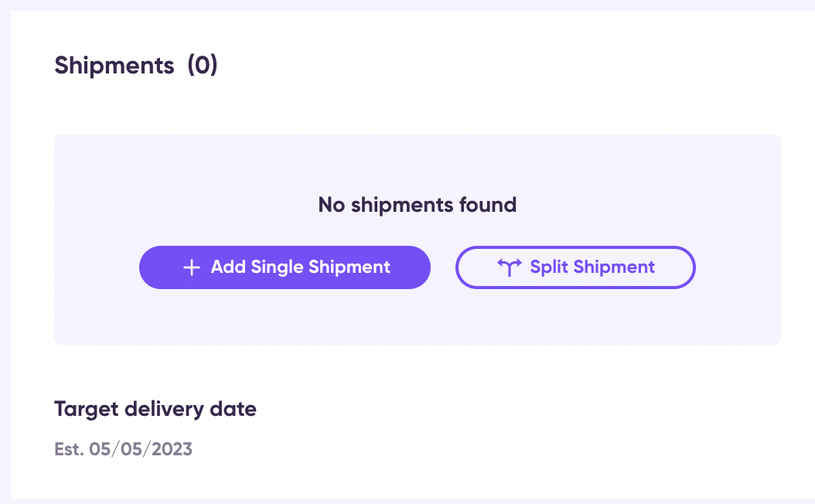This screenshot has width=815, height=504.
Task: Open the Split Shipment option
Action: pyautogui.click(x=575, y=267)
